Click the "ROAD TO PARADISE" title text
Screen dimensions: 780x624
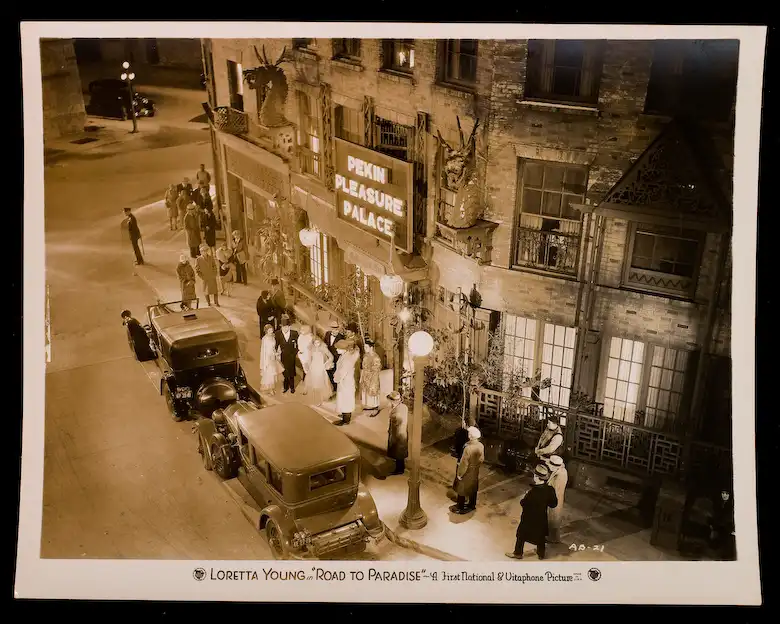(x=369, y=575)
